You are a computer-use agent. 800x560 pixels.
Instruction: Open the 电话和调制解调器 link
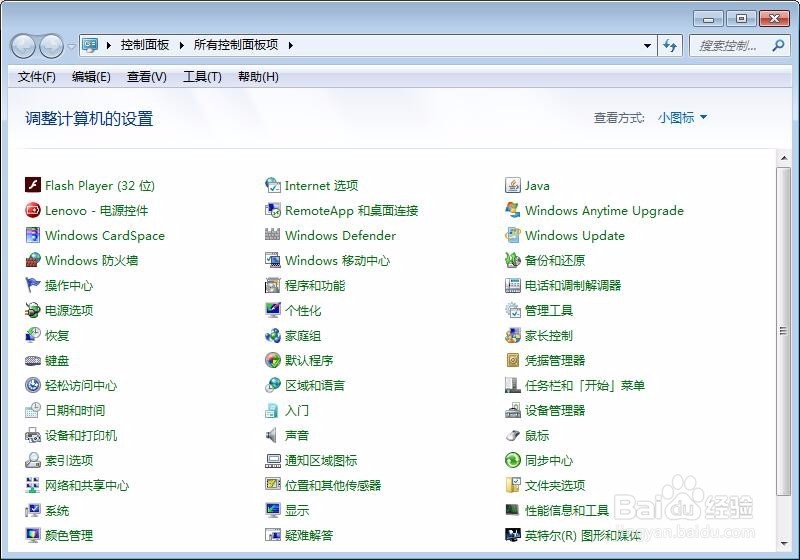pyautogui.click(x=573, y=285)
